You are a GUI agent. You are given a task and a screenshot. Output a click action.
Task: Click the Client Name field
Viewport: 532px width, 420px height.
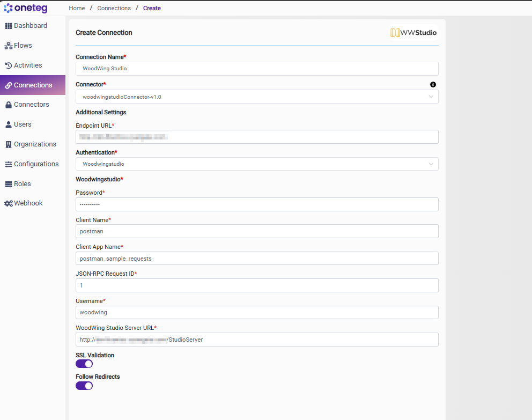coord(257,231)
